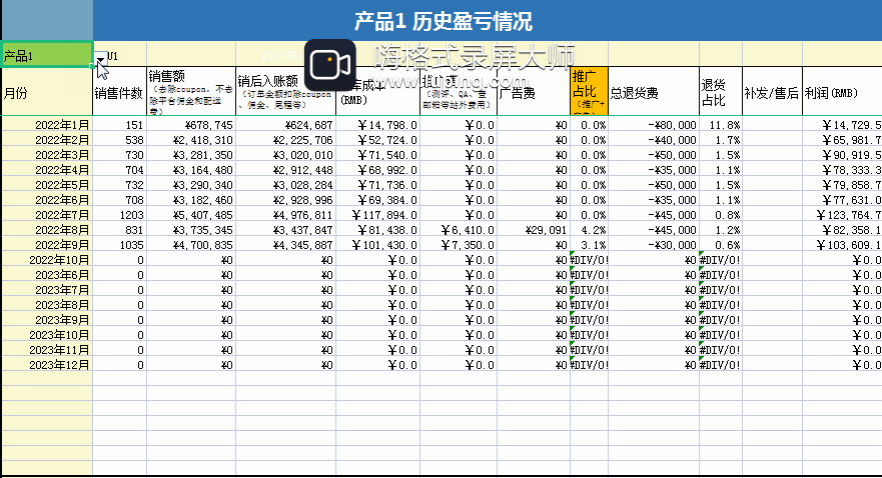The image size is (882, 478).
Task: Click the month cell 2023年9月
Action: click(x=47, y=320)
